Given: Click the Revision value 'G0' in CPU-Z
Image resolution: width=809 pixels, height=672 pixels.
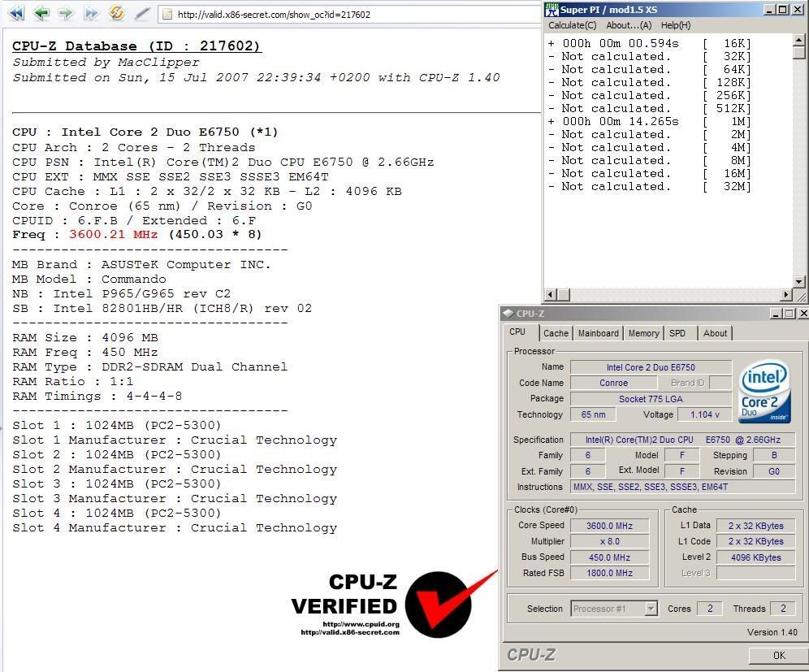Looking at the screenshot, I should tap(774, 471).
